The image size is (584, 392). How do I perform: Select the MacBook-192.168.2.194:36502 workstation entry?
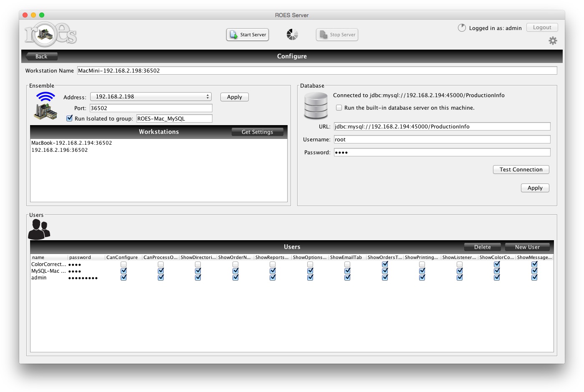pos(71,143)
